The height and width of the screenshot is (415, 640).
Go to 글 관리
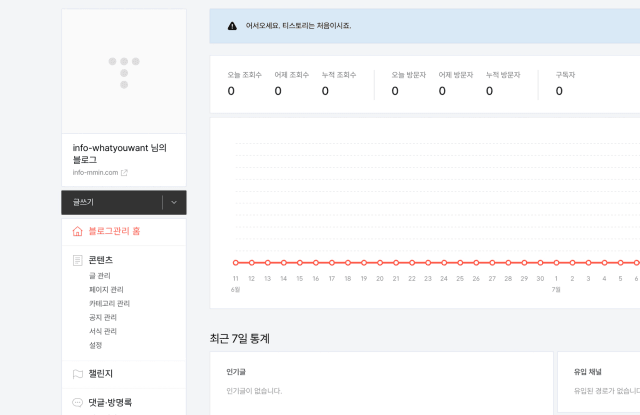(100, 276)
